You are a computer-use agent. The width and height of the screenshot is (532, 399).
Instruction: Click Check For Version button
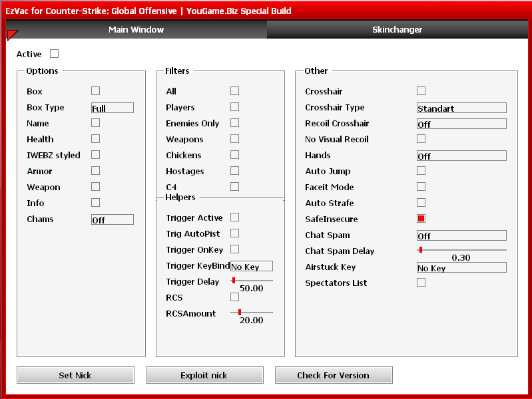tap(334, 375)
